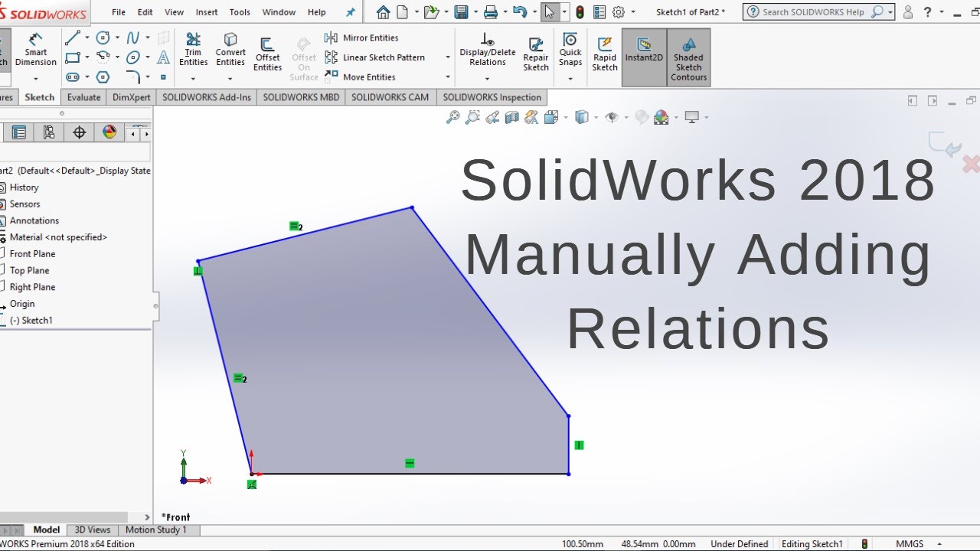Switch to the DimXpert tab
Viewport: 980px width, 551px height.
pyautogui.click(x=132, y=97)
